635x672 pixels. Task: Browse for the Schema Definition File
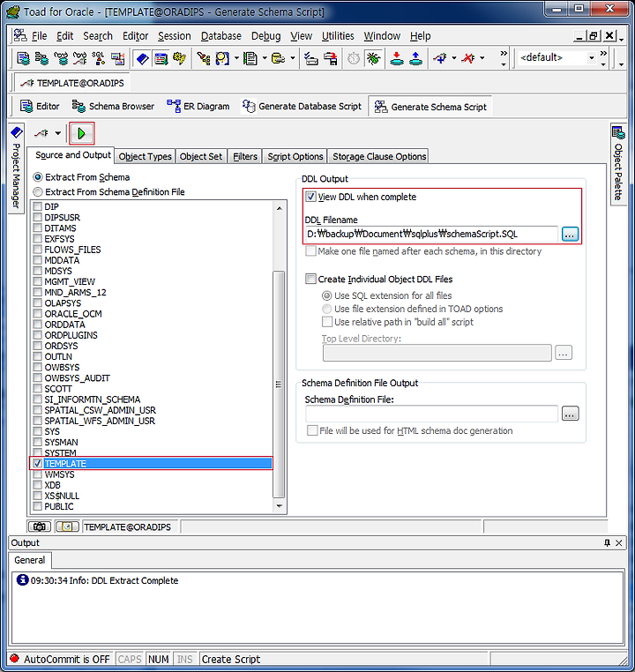tap(570, 414)
